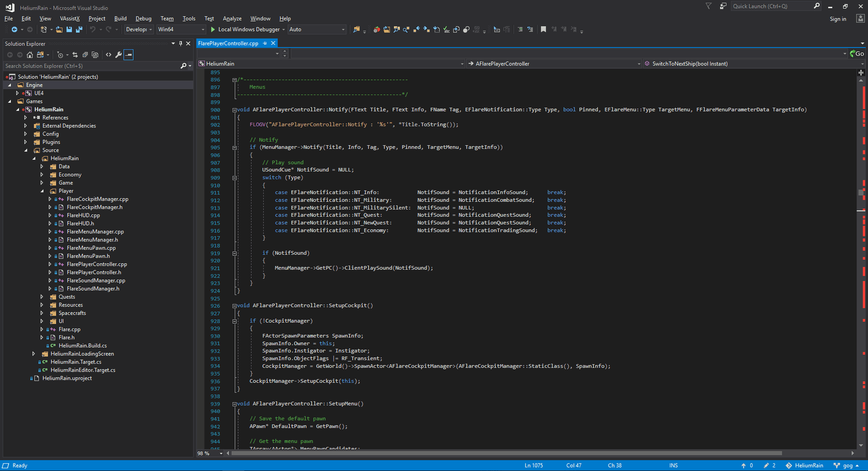Screen dimensions: 868x471
Task: Click Sync with Active Document icon
Action: [75, 55]
